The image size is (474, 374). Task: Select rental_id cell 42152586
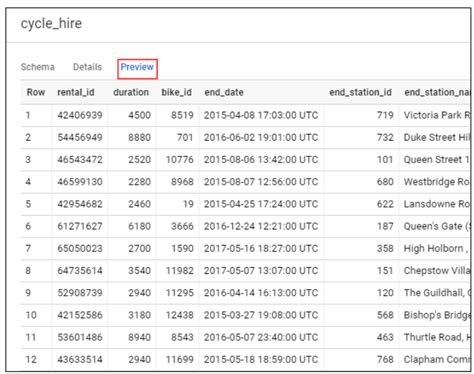click(80, 315)
